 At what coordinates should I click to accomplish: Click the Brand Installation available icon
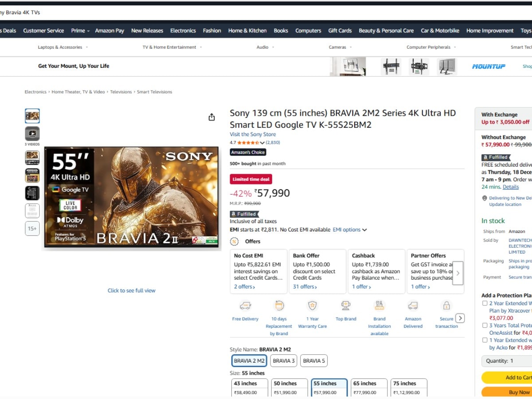pyautogui.click(x=379, y=306)
